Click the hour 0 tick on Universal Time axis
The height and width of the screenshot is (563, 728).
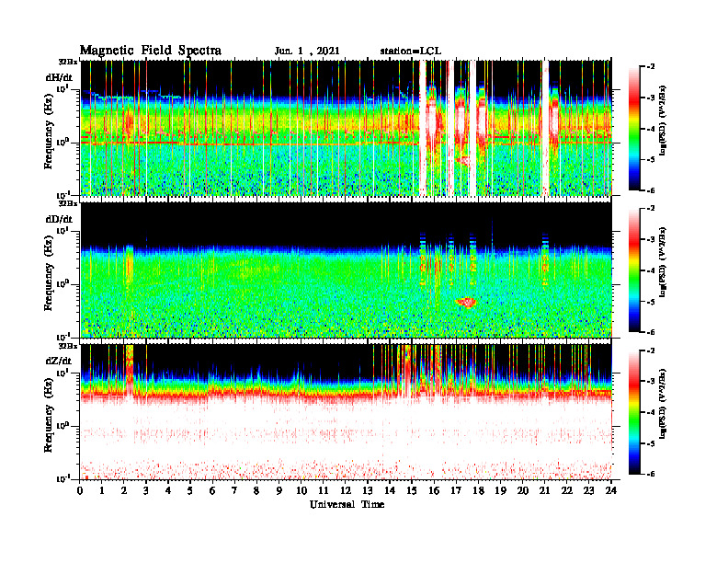[x=80, y=491]
